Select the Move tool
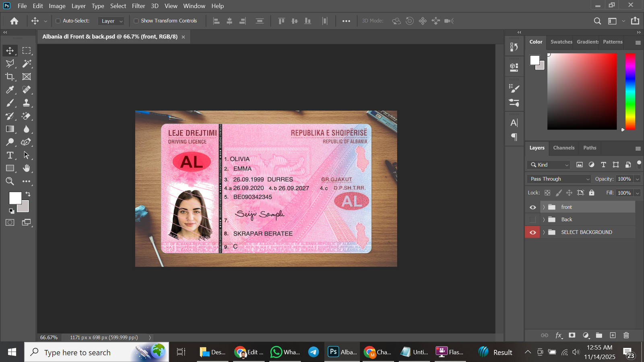The height and width of the screenshot is (362, 644). point(10,50)
